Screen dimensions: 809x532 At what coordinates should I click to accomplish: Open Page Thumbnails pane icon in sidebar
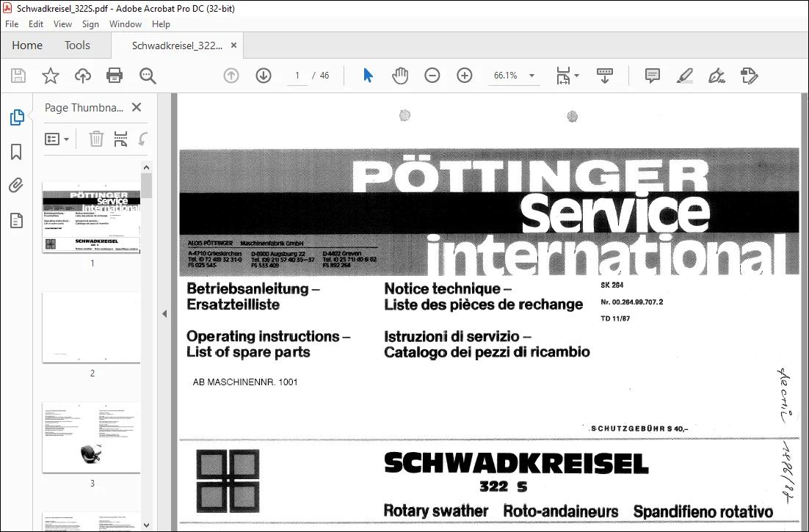[16, 117]
